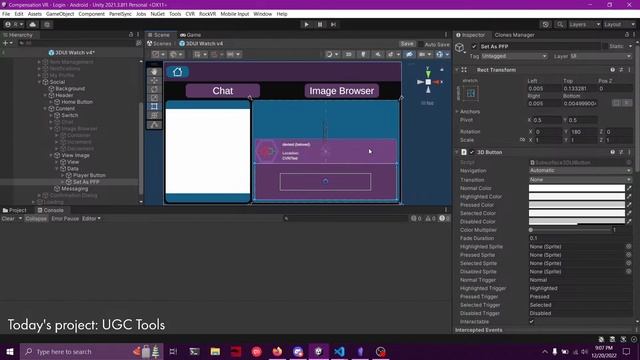Toggle the Static checkbox
The width and height of the screenshot is (640, 360).
click(x=604, y=47)
